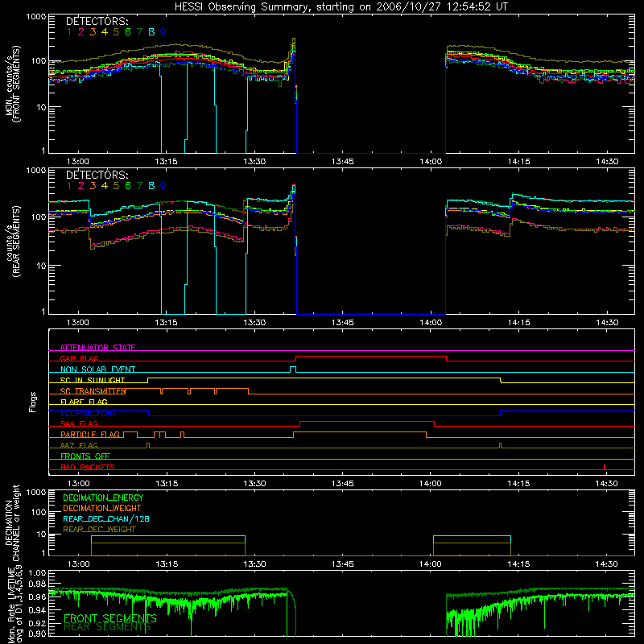Select detector 2 legend number in rear segments plot
This screenshot has width=644, height=644.
tap(81, 186)
